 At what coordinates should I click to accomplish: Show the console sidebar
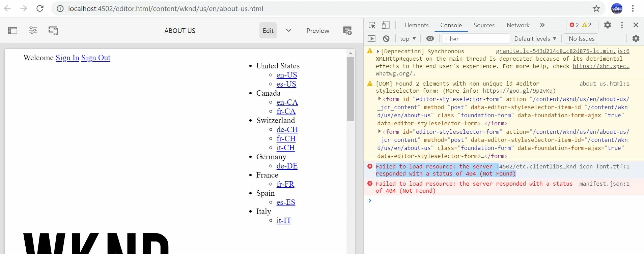click(x=371, y=39)
